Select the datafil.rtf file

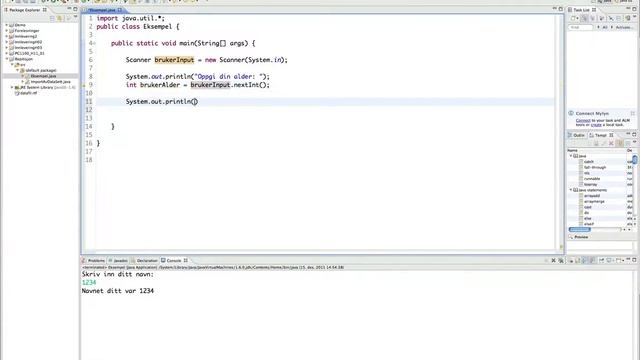point(29,93)
